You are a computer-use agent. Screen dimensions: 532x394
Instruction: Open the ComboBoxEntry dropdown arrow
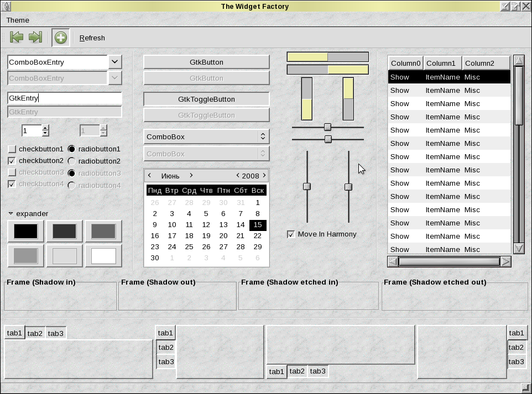pos(114,62)
